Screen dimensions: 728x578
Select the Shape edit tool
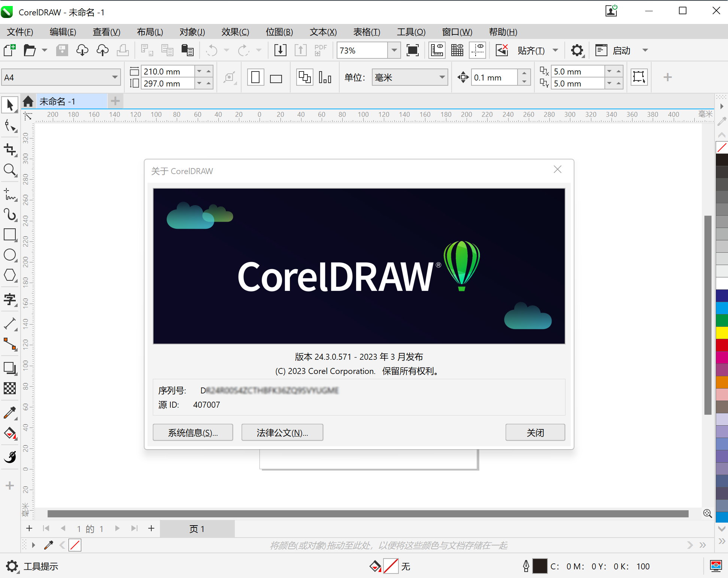click(x=10, y=127)
